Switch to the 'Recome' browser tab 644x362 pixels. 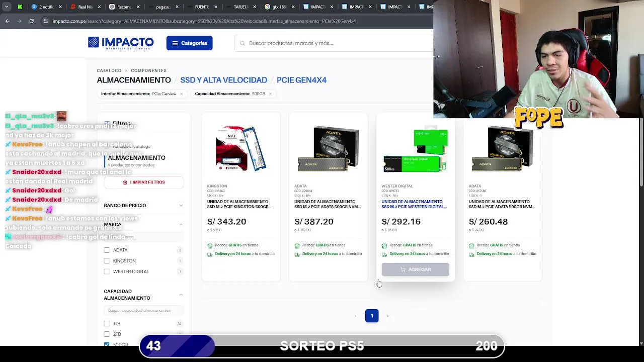point(124,7)
